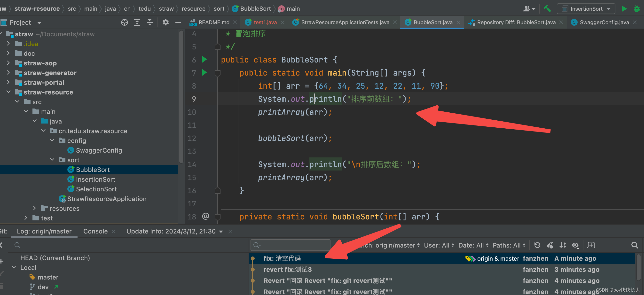Start debugging with the bug icon
The height and width of the screenshot is (295, 644).
tap(636, 9)
